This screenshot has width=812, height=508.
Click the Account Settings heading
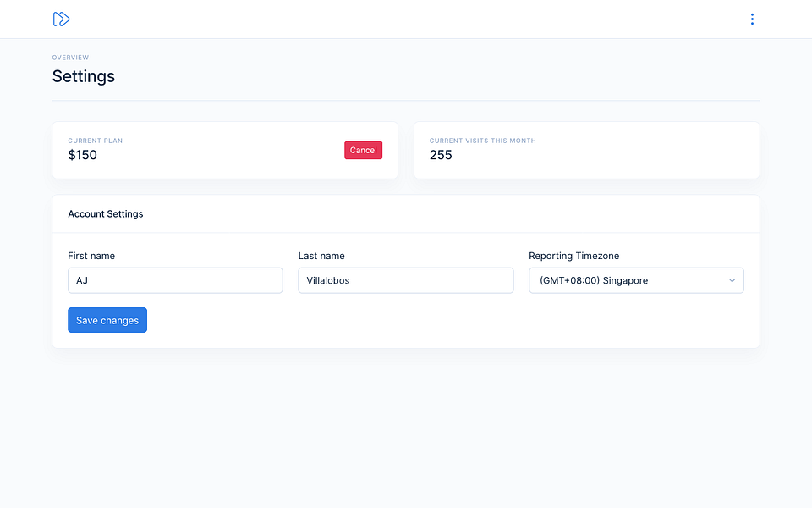coord(106,214)
